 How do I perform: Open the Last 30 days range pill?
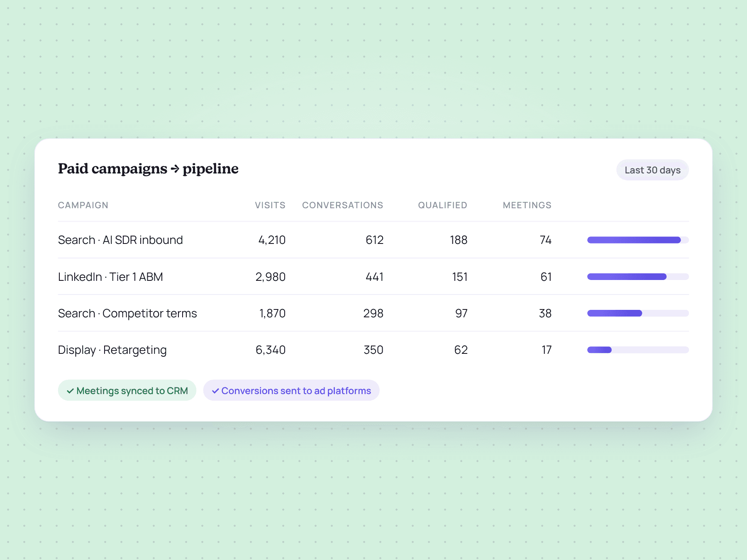[x=652, y=170]
